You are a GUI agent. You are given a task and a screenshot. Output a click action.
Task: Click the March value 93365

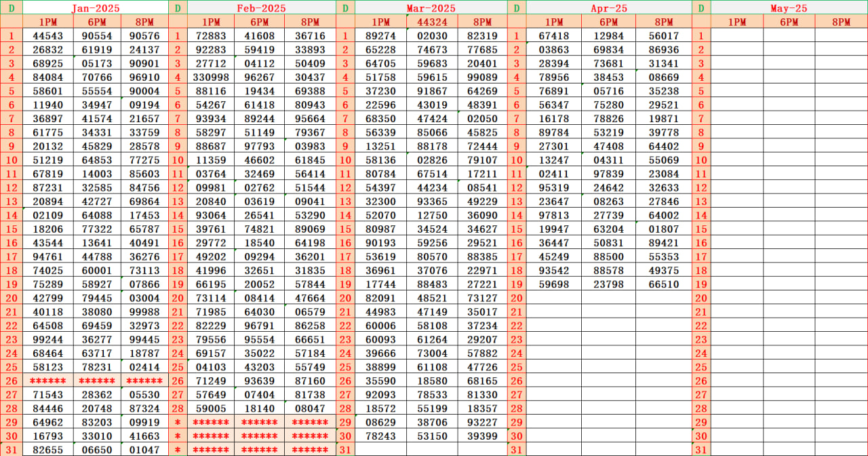432,201
